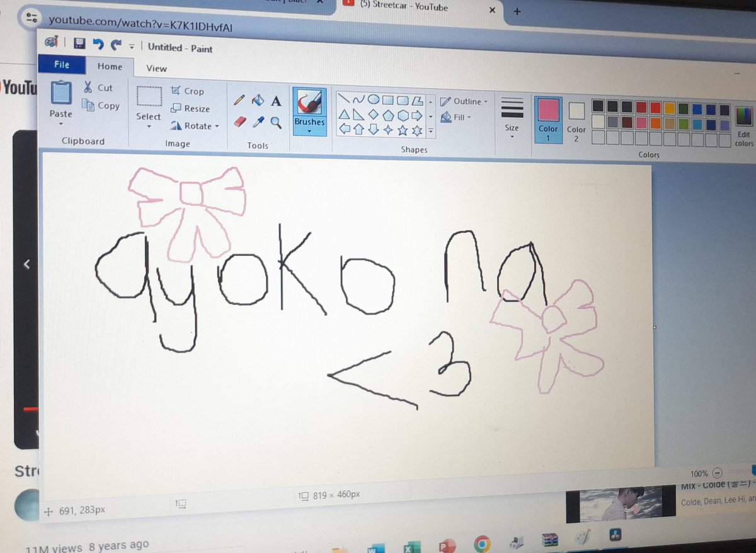Pick the red color swatch
The height and width of the screenshot is (553, 756).
(x=655, y=108)
